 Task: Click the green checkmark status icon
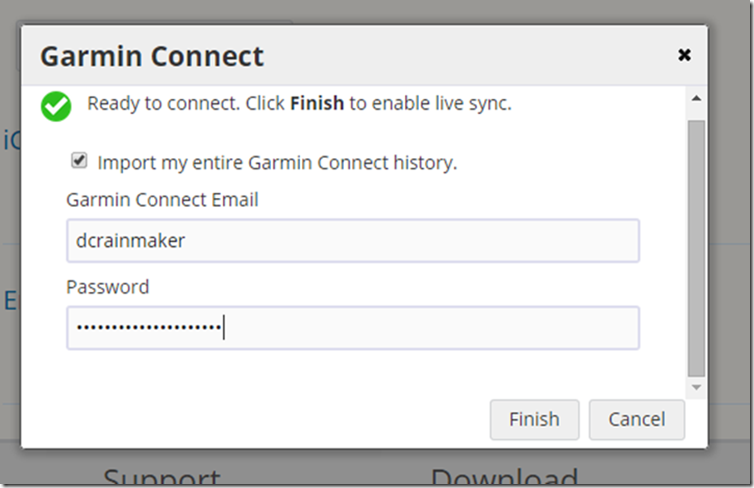56,106
